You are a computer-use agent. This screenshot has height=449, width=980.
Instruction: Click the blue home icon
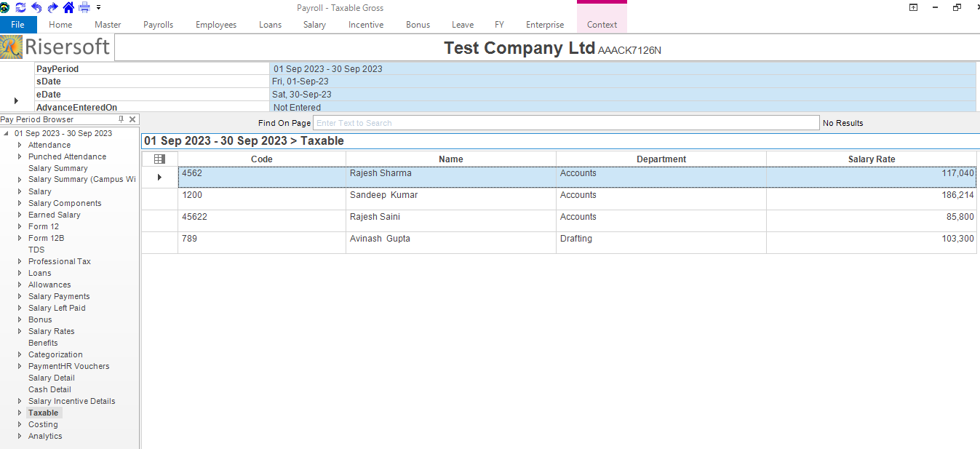coord(68,7)
